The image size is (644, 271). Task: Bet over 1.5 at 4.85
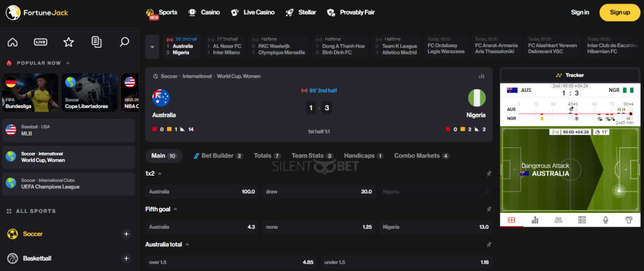click(231, 263)
